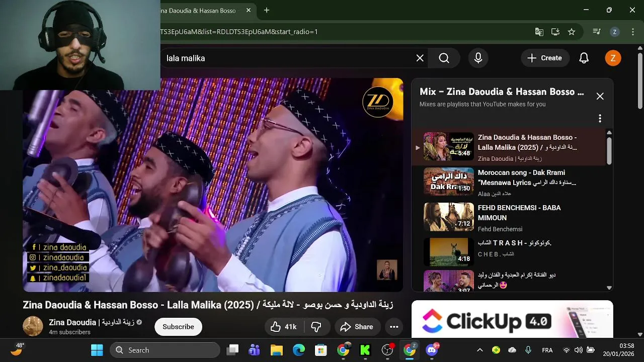Open the Chrome three-dot menu
Image resolution: width=644 pixels, height=362 pixels.
[x=632, y=32]
